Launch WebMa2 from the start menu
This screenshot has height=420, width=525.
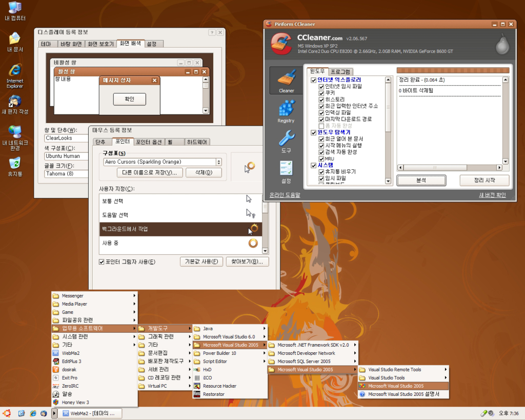[x=95, y=353]
